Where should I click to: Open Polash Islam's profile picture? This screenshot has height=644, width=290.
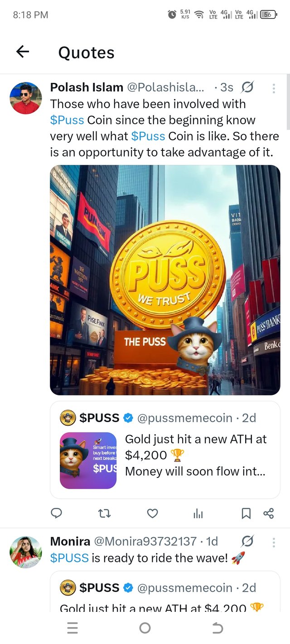click(x=25, y=98)
